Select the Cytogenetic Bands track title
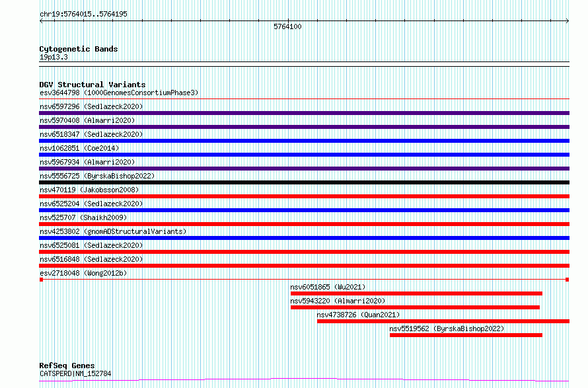This screenshot has width=588, height=388. 79,49
